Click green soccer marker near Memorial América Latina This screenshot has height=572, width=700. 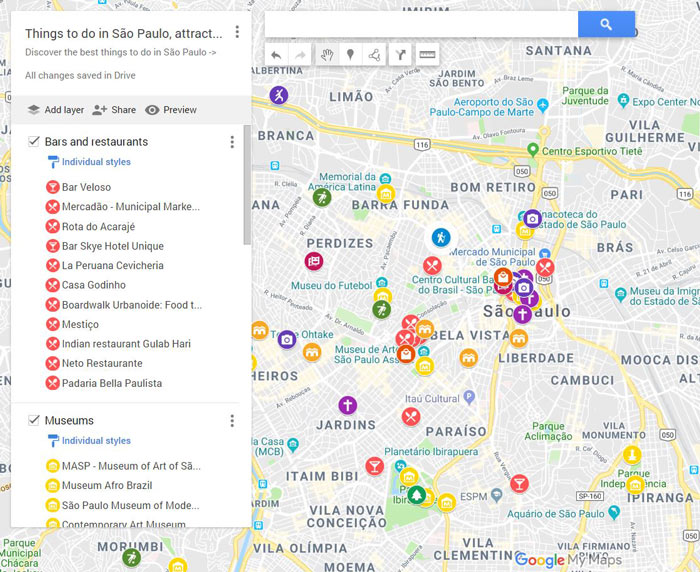[321, 197]
